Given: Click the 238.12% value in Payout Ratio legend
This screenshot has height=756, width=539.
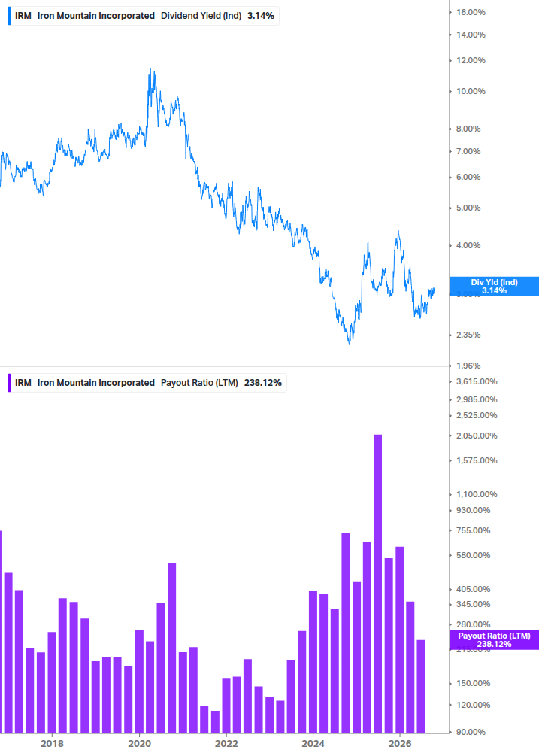Looking at the screenshot, I should coord(263,382).
